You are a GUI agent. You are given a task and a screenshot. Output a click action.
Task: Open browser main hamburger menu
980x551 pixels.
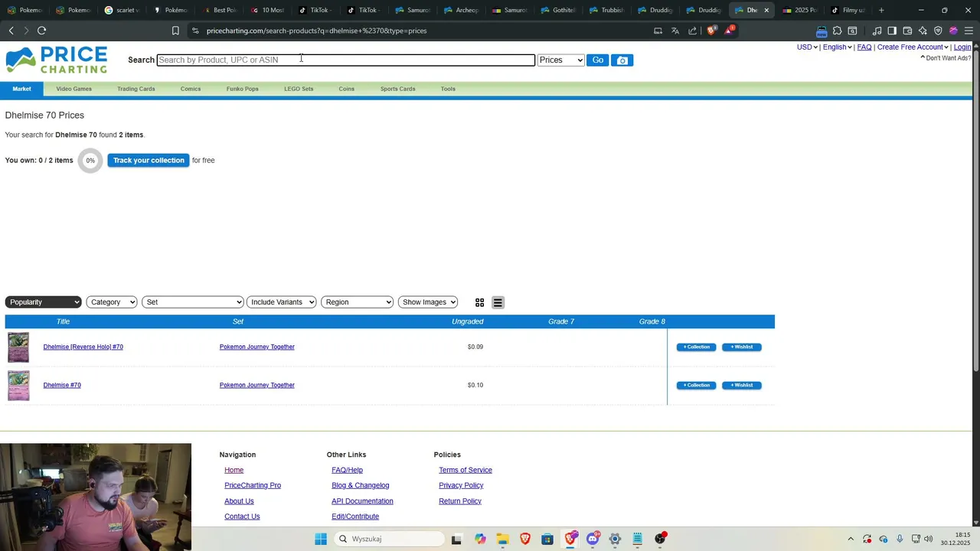[x=969, y=31]
